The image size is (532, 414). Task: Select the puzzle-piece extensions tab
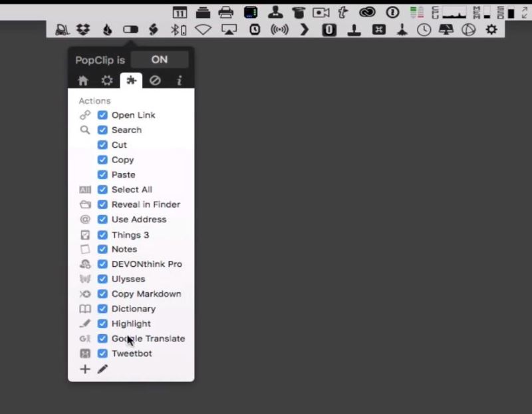click(x=131, y=81)
